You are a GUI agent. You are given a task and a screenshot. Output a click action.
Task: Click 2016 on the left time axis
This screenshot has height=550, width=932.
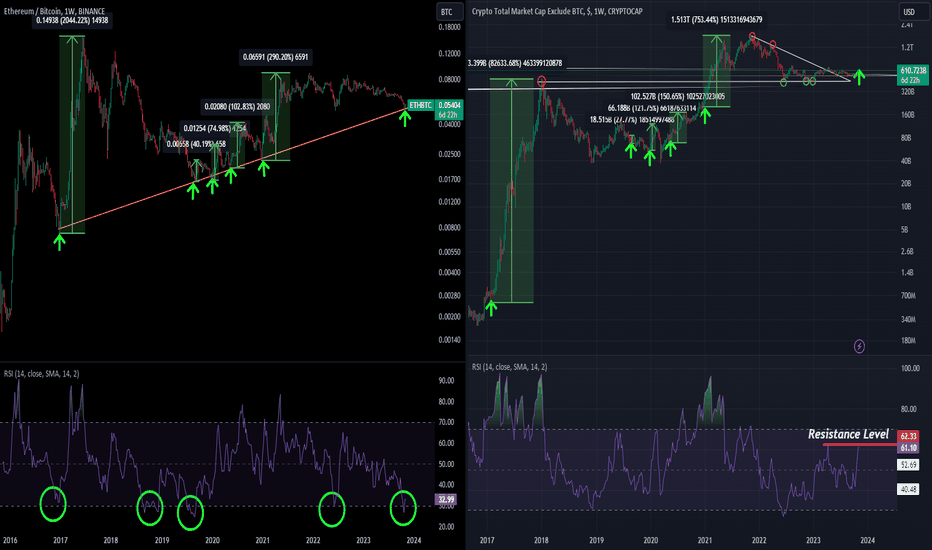click(x=10, y=540)
